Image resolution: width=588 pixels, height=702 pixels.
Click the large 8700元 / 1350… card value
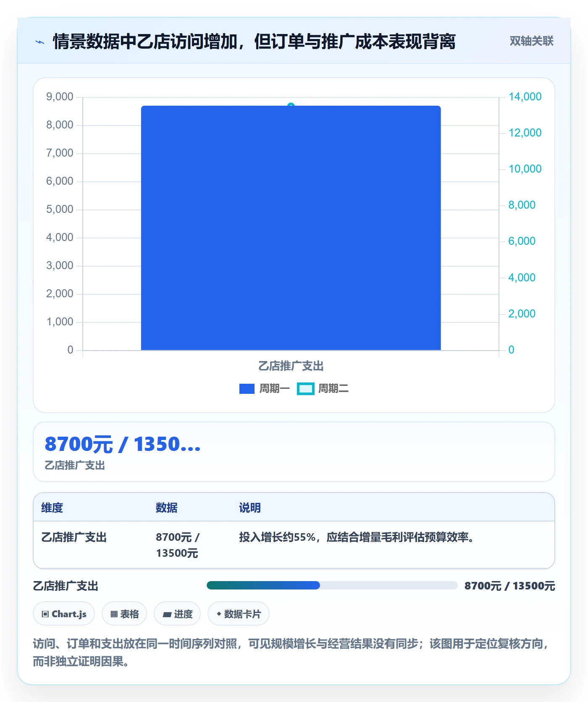pyautogui.click(x=123, y=444)
